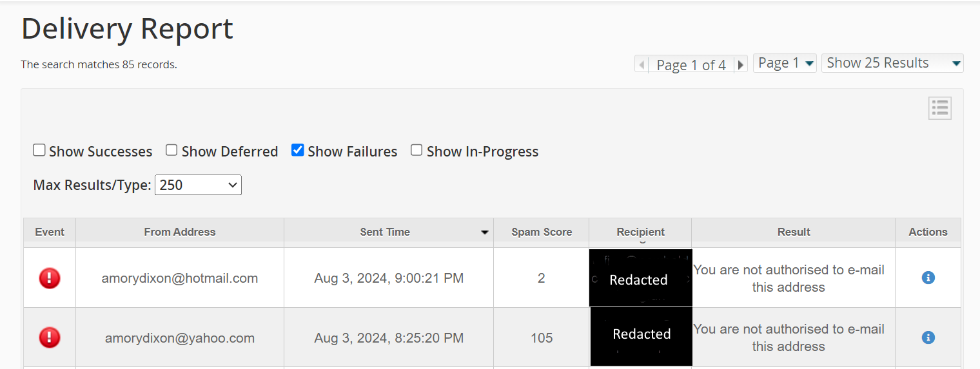Image resolution: width=980 pixels, height=369 pixels.
Task: Click the red failure icon for amorydixon@hotmail.com
Action: tap(50, 278)
